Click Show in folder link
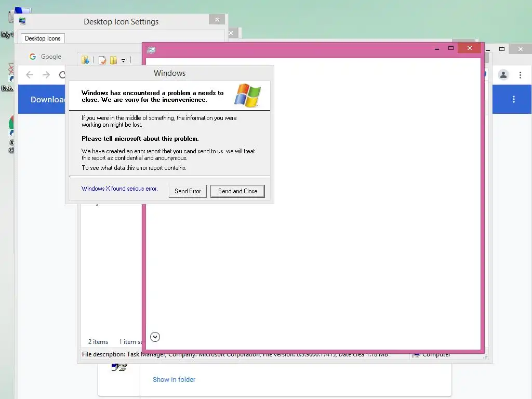 tap(174, 380)
